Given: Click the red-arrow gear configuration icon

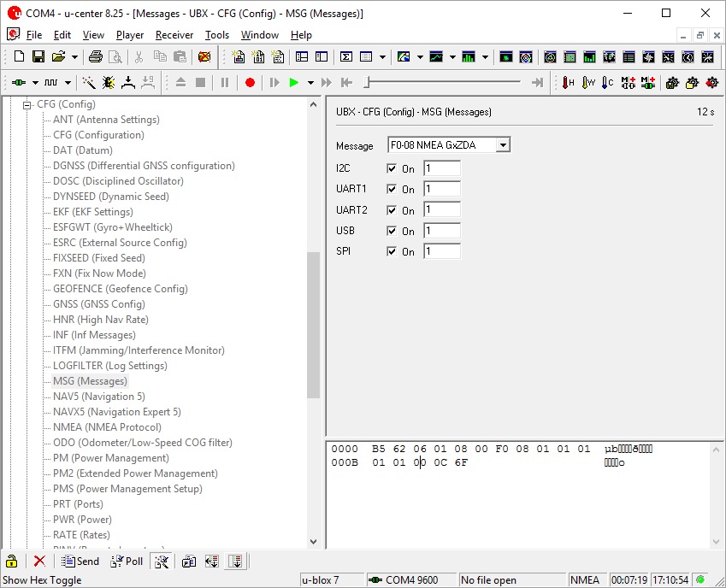Looking at the screenshot, I should tap(711, 83).
